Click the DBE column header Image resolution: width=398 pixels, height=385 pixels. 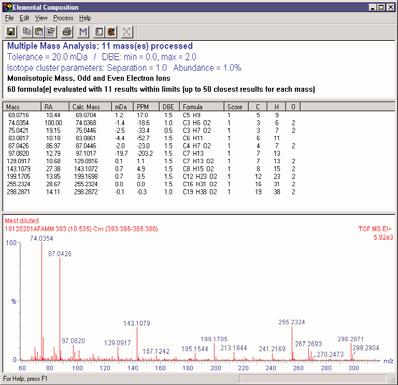(x=170, y=107)
